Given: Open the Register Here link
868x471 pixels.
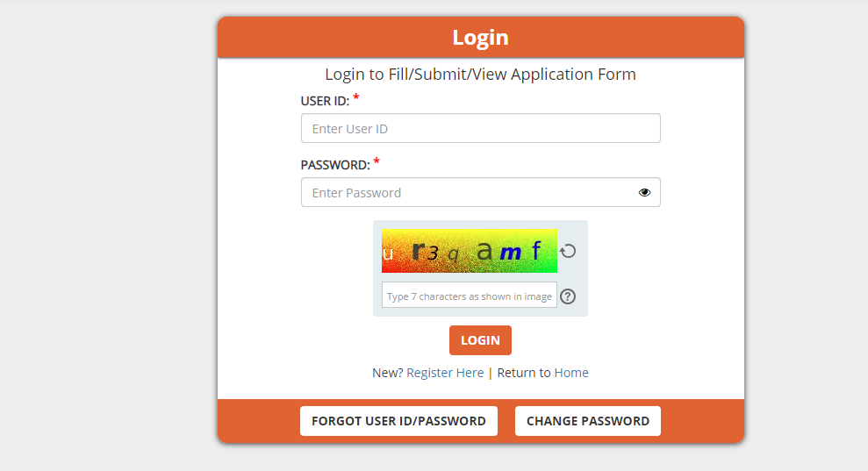Looking at the screenshot, I should pos(445,373).
